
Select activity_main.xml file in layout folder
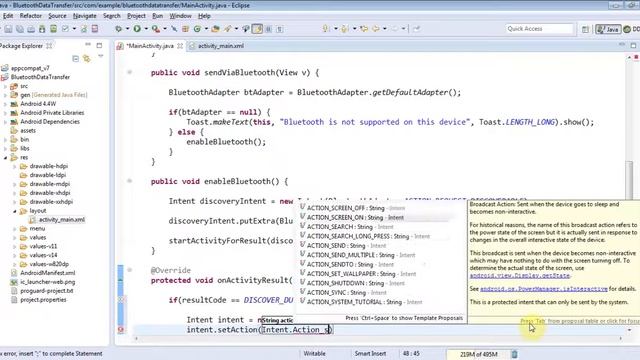point(62,220)
